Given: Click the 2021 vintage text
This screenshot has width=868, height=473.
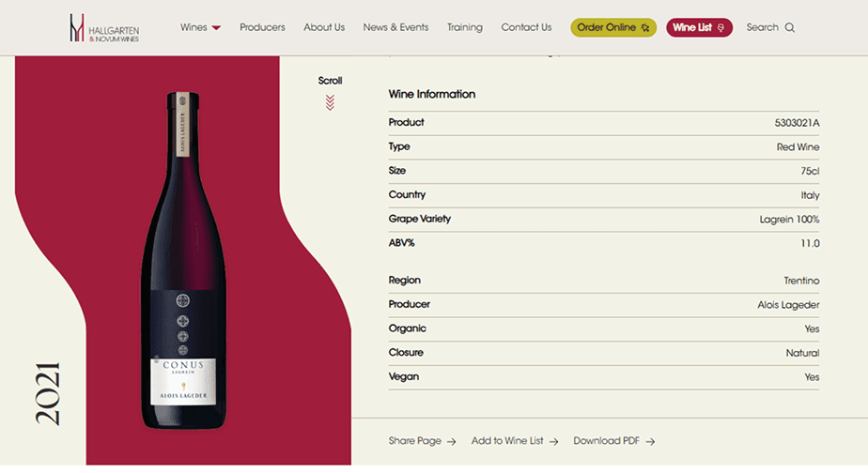Looking at the screenshot, I should 48,394.
